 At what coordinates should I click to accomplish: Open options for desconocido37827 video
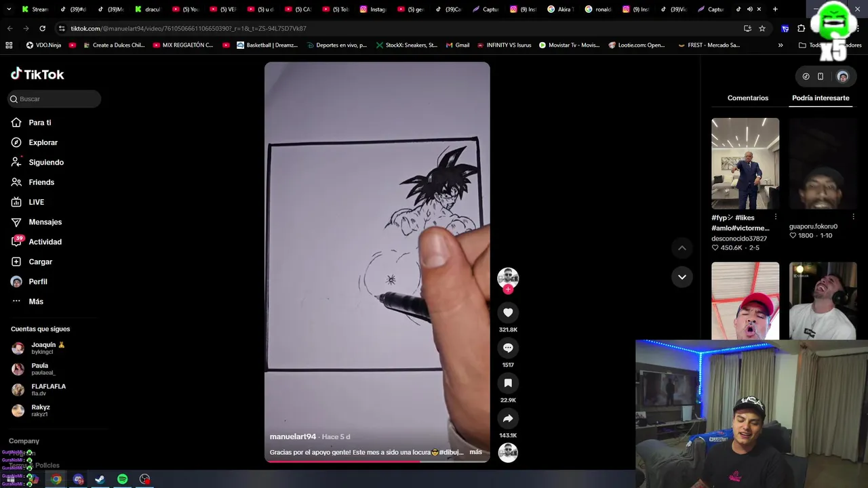coord(775,217)
